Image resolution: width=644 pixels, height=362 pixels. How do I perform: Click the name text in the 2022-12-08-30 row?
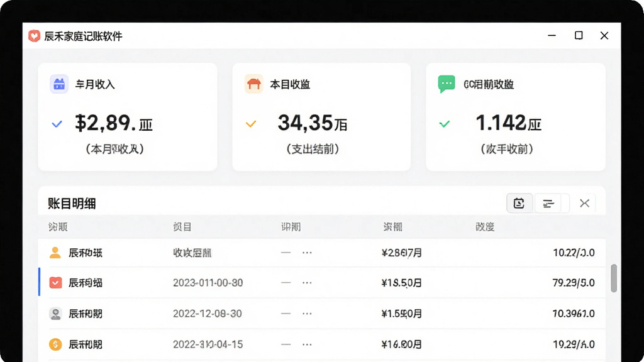click(x=86, y=314)
